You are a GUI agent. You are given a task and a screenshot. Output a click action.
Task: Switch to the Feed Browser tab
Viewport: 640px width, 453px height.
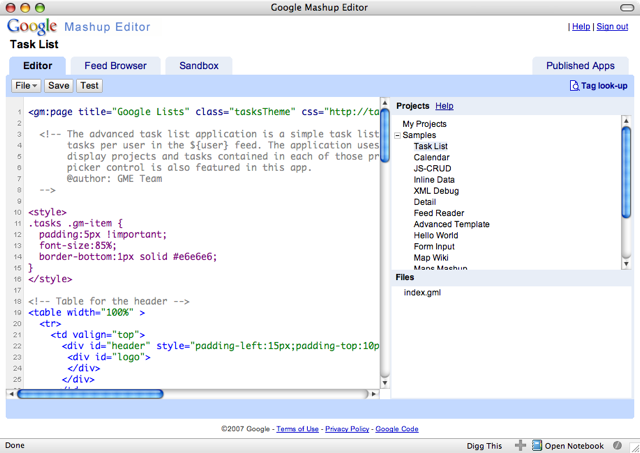(x=116, y=66)
